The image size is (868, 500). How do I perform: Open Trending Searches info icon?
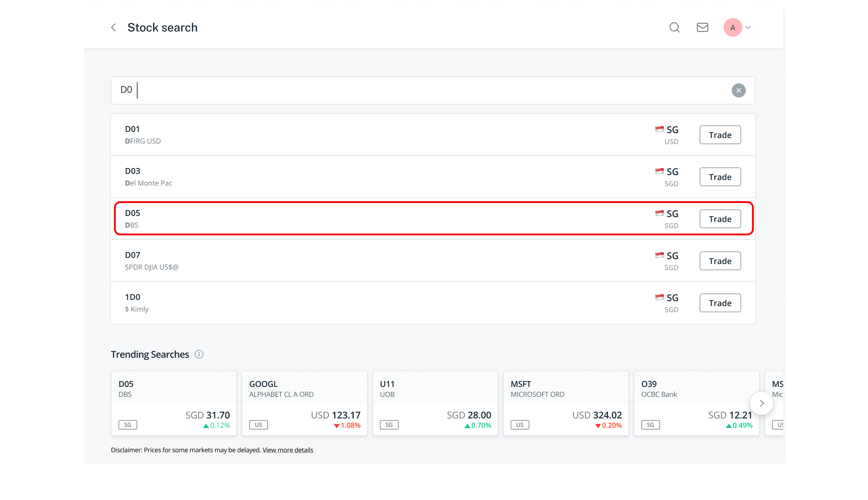pyautogui.click(x=199, y=354)
